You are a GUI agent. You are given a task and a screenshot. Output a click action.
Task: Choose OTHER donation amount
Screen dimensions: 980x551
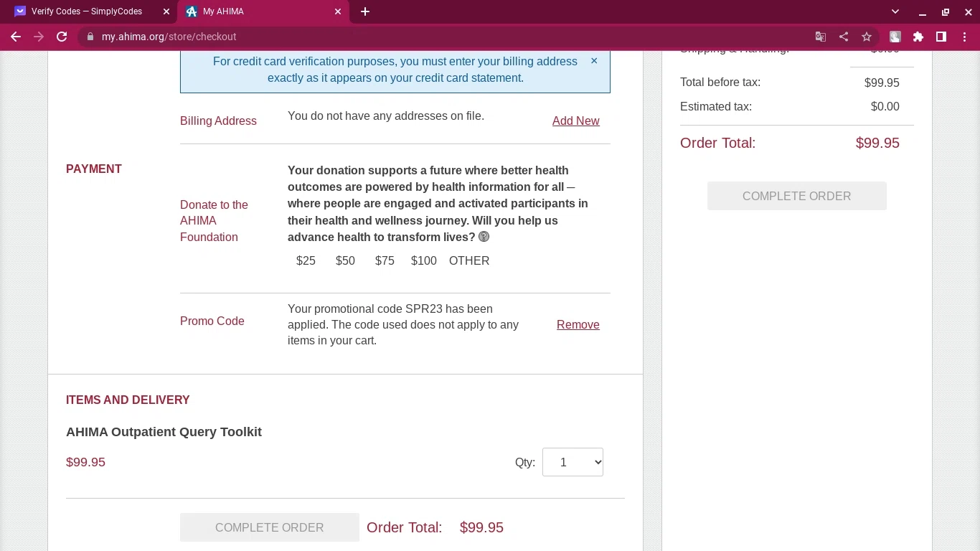(469, 260)
